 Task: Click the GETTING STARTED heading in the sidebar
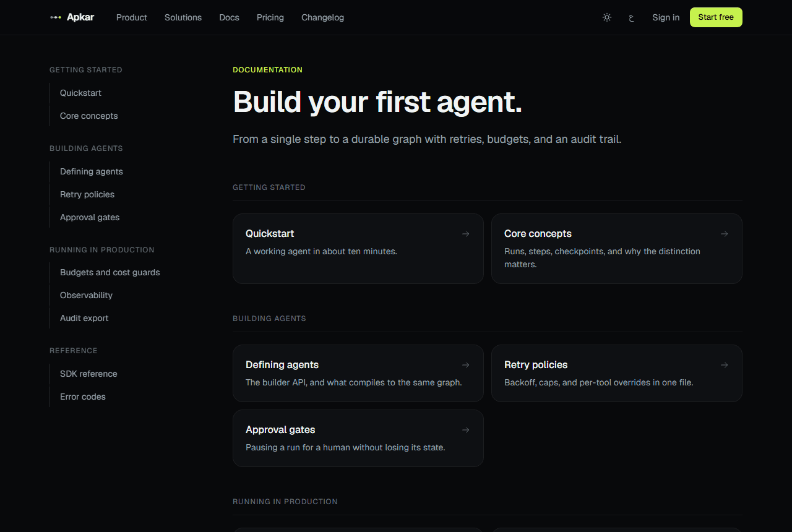point(86,70)
